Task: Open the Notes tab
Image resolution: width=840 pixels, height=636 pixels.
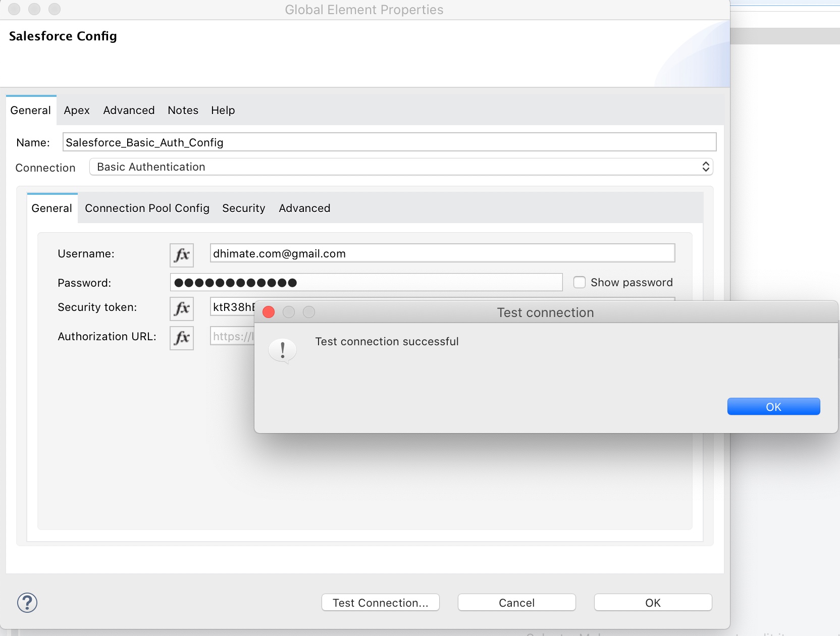Action: point(183,111)
